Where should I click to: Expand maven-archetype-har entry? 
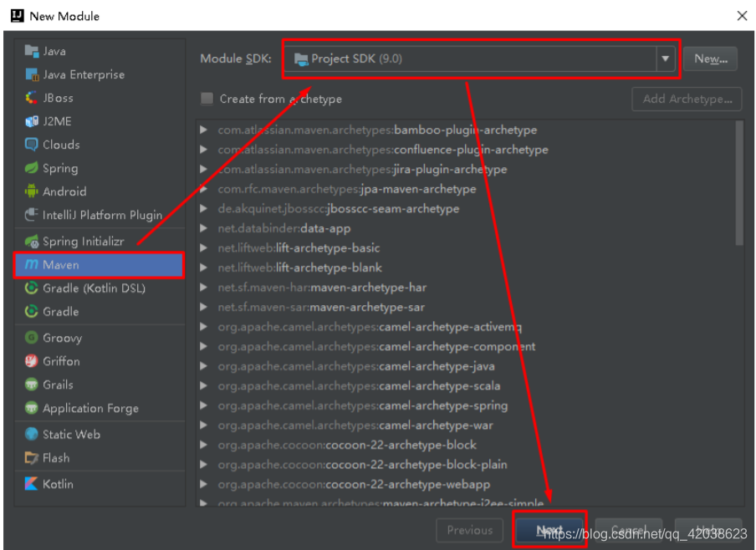click(x=204, y=288)
